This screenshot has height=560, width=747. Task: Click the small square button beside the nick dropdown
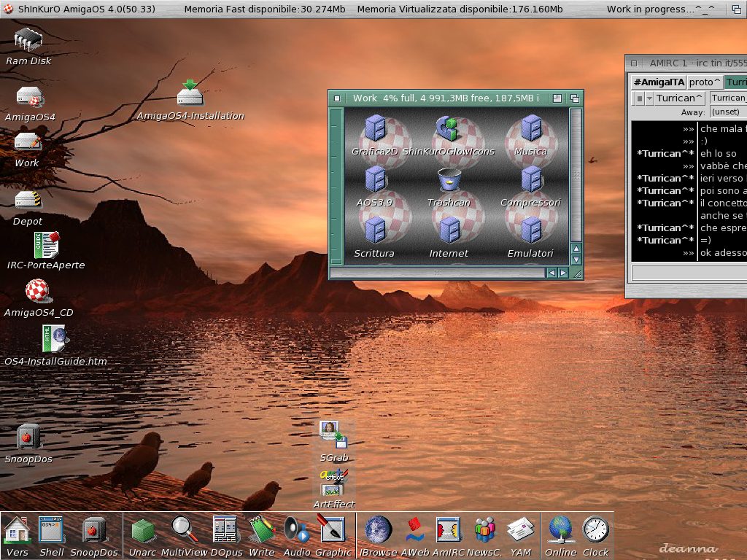640,98
